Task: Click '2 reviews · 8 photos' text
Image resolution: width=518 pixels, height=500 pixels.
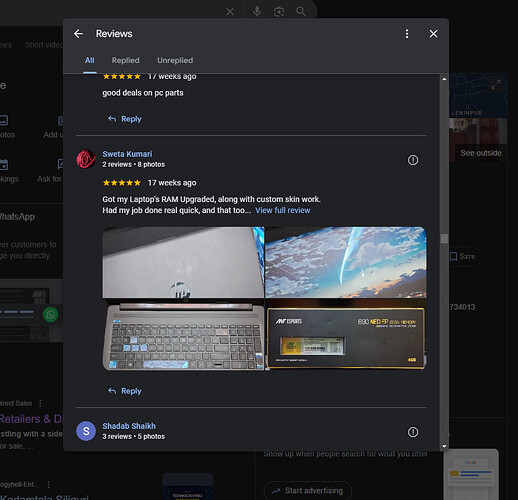Action: (134, 164)
